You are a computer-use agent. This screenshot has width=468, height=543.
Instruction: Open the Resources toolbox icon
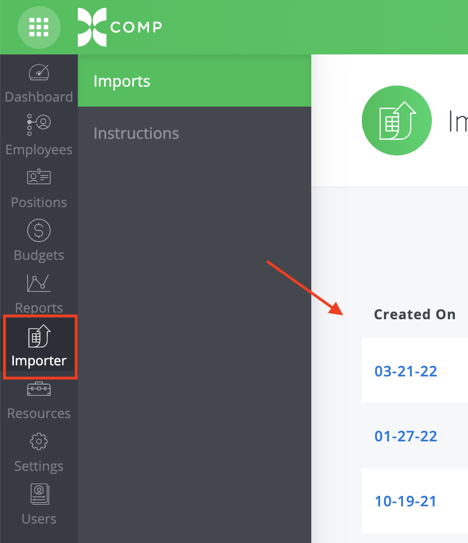coord(39,389)
